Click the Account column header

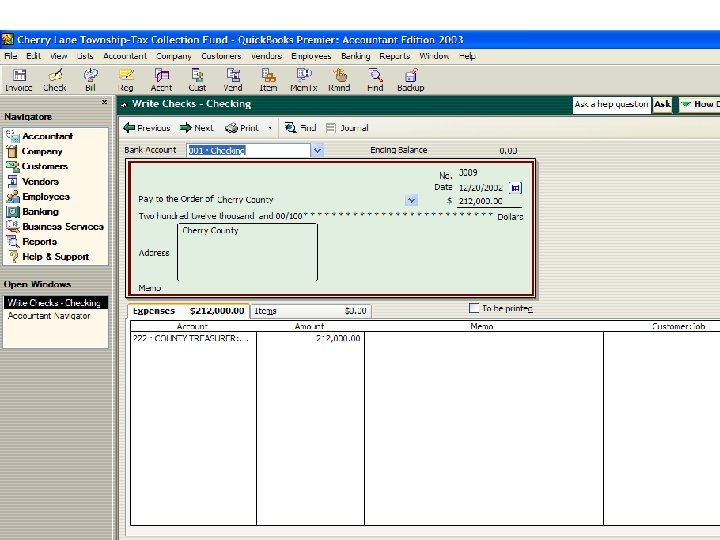(192, 326)
